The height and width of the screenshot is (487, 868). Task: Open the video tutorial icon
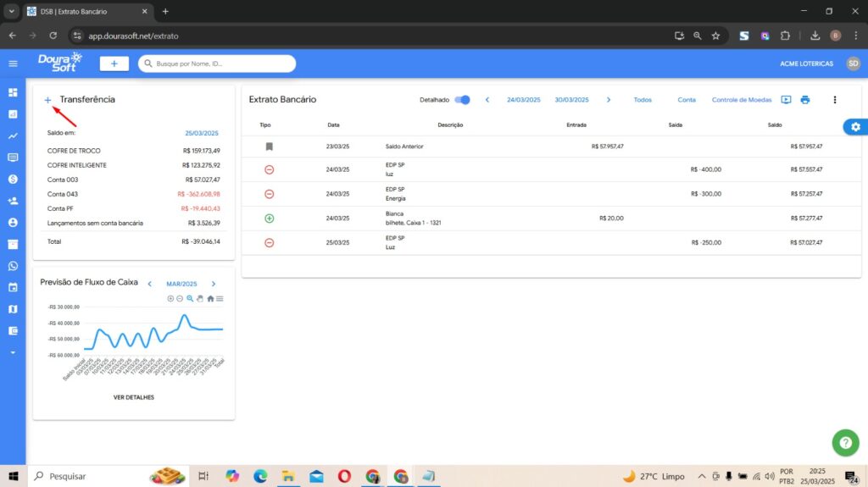point(786,100)
